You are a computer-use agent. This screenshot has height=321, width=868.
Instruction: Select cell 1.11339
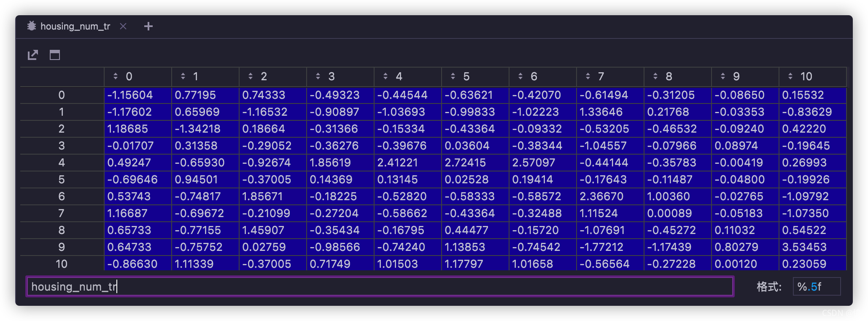(x=205, y=264)
